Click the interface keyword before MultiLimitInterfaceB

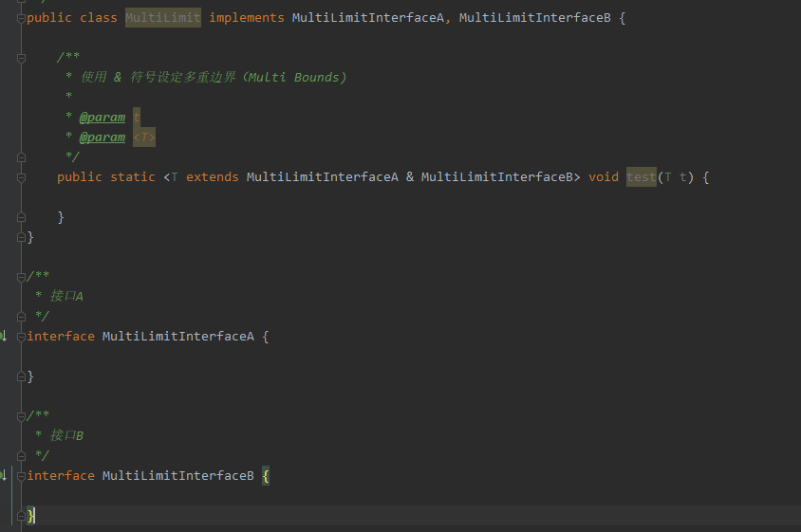tap(61, 476)
